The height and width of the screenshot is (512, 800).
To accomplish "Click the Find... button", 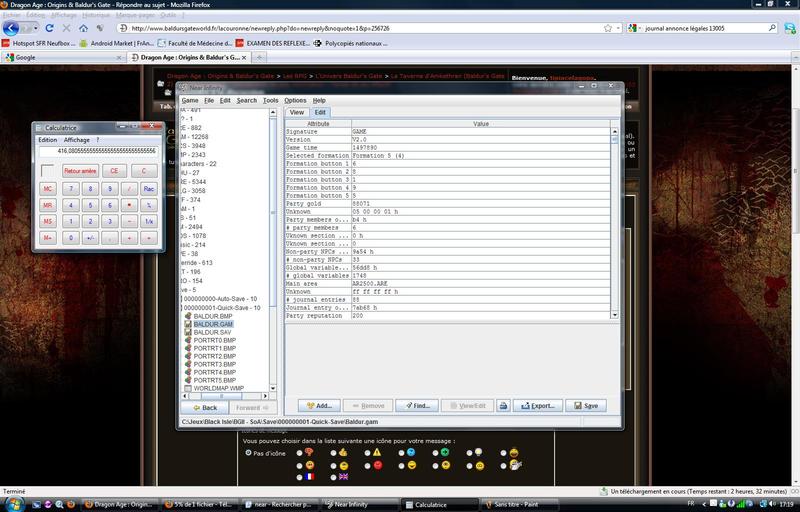I will [x=417, y=405].
